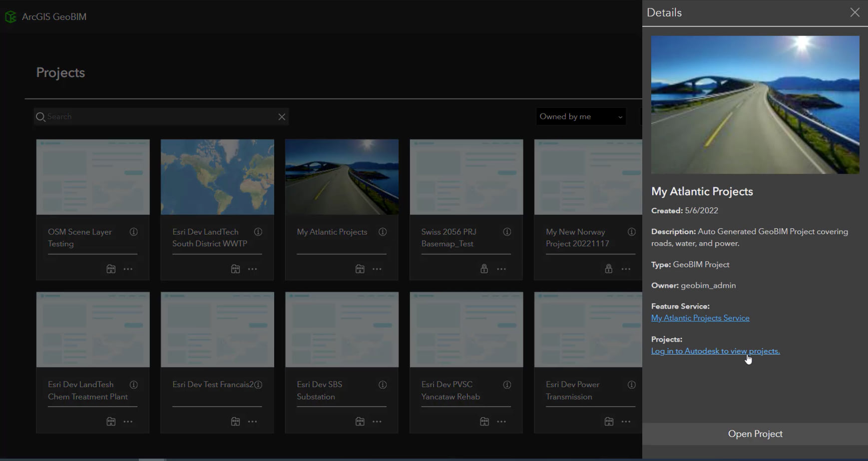The image size is (868, 461).
Task: Click sharing icon on My Atlantic Projects card
Action: (360, 269)
